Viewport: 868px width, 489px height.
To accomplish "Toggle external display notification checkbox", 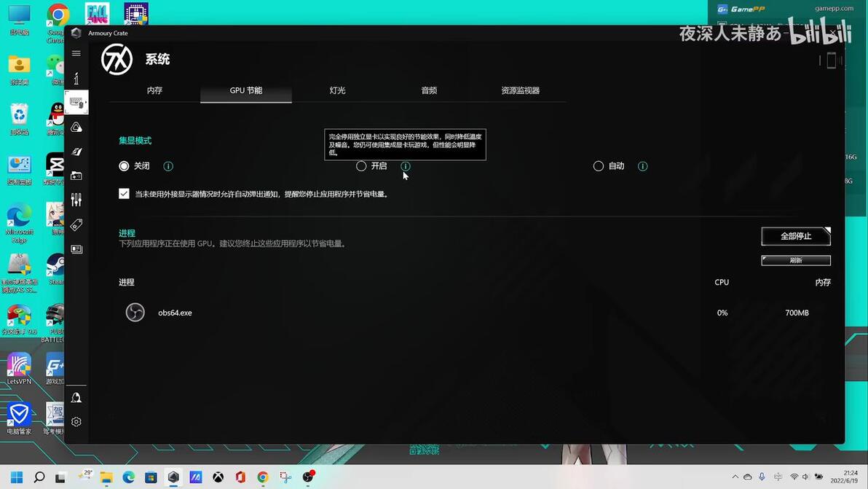I will [x=124, y=194].
